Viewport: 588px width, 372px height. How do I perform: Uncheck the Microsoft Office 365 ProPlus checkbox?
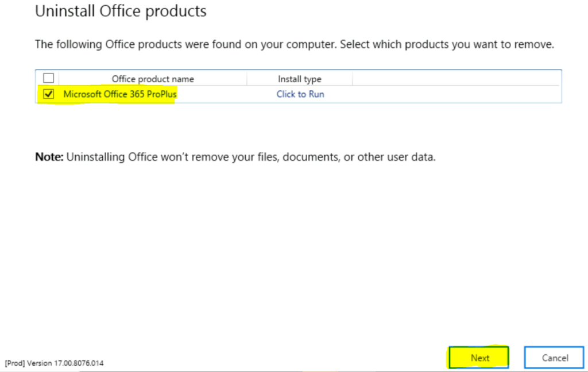[x=48, y=94]
